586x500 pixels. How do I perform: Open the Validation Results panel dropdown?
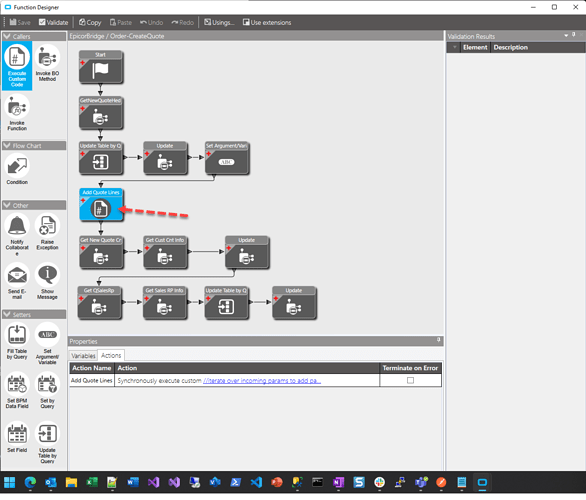coord(566,35)
